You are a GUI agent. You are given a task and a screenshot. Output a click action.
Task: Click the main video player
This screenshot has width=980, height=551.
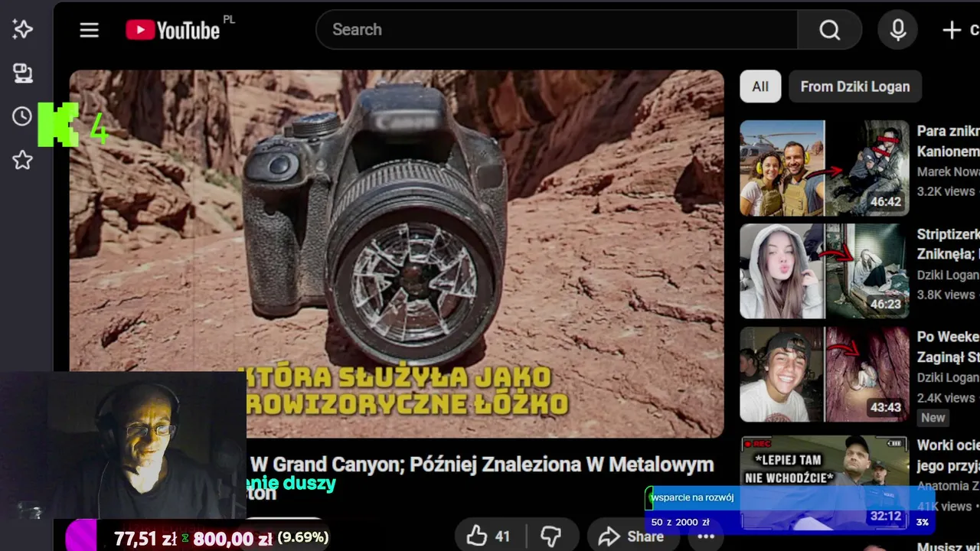point(397,254)
